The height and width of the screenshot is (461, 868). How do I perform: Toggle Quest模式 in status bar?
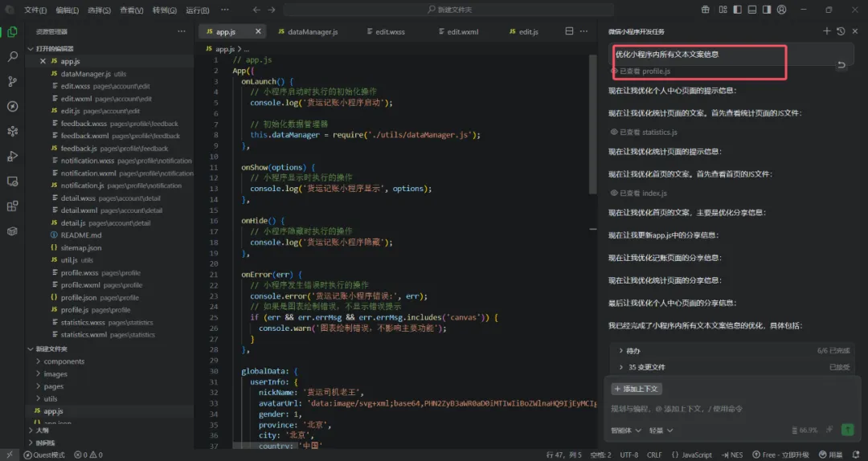[x=43, y=455]
